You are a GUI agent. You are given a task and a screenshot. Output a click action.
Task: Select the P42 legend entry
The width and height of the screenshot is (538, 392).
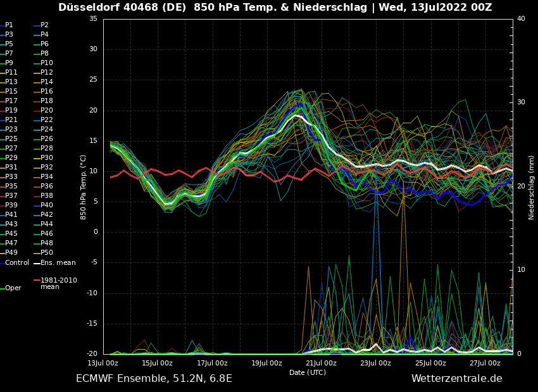coord(47,215)
